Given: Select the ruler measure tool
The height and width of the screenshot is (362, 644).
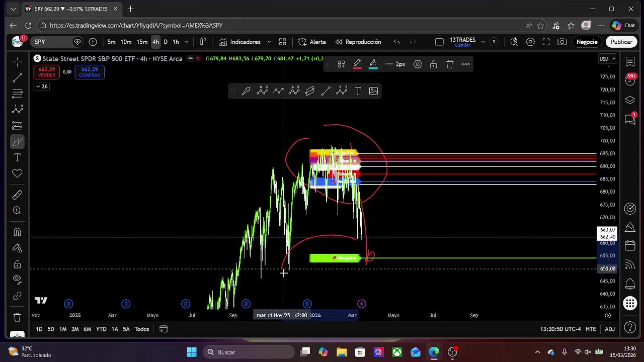Looking at the screenshot, I should click(17, 195).
